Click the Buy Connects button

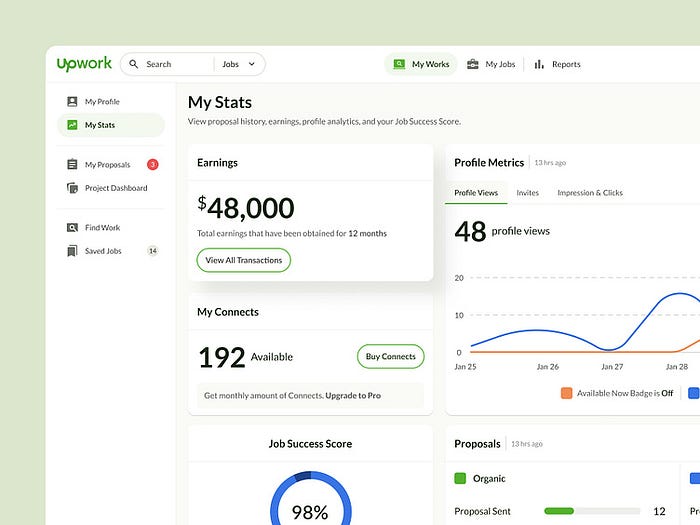391,356
